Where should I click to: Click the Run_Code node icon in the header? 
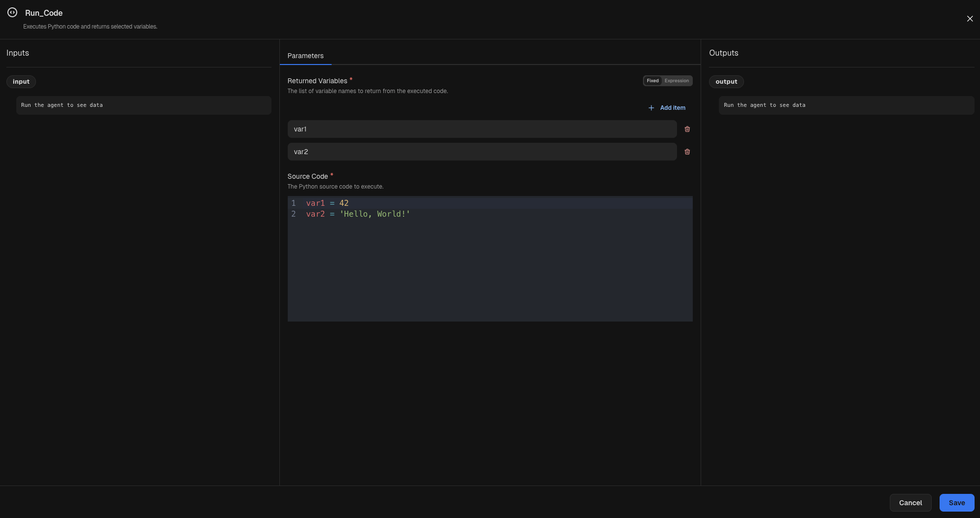pos(12,12)
